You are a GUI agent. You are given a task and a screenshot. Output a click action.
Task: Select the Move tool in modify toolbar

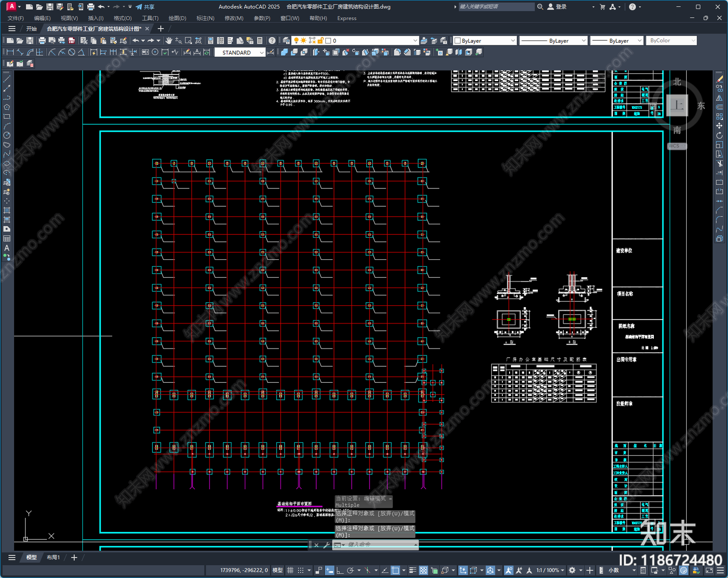719,126
